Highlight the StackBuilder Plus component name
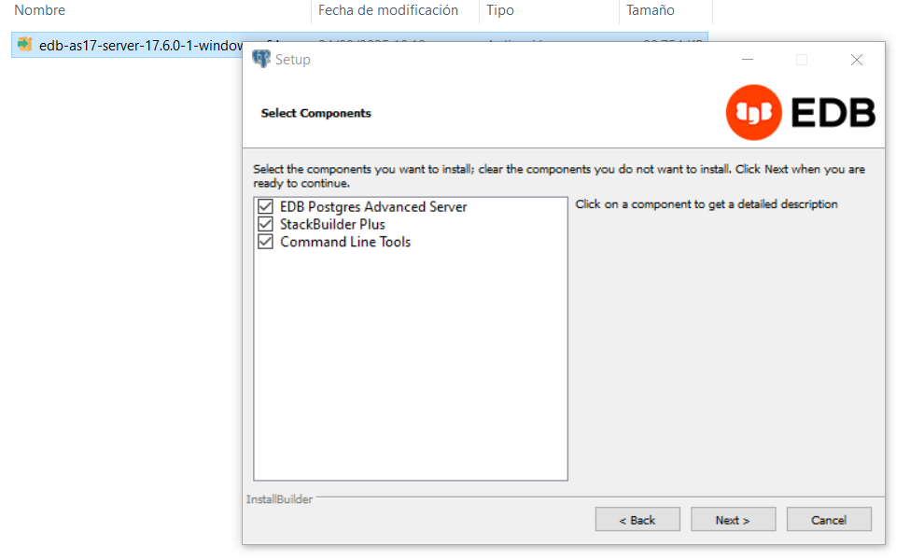 pyautogui.click(x=332, y=224)
